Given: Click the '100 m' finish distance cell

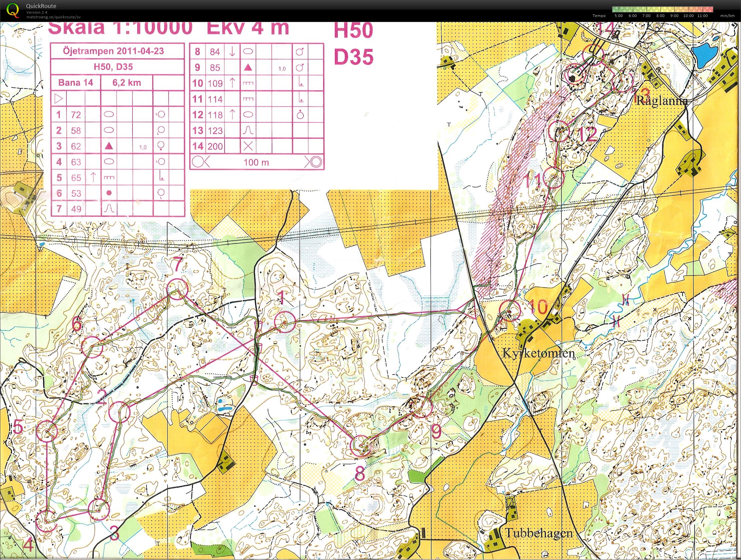Looking at the screenshot, I should click(256, 162).
